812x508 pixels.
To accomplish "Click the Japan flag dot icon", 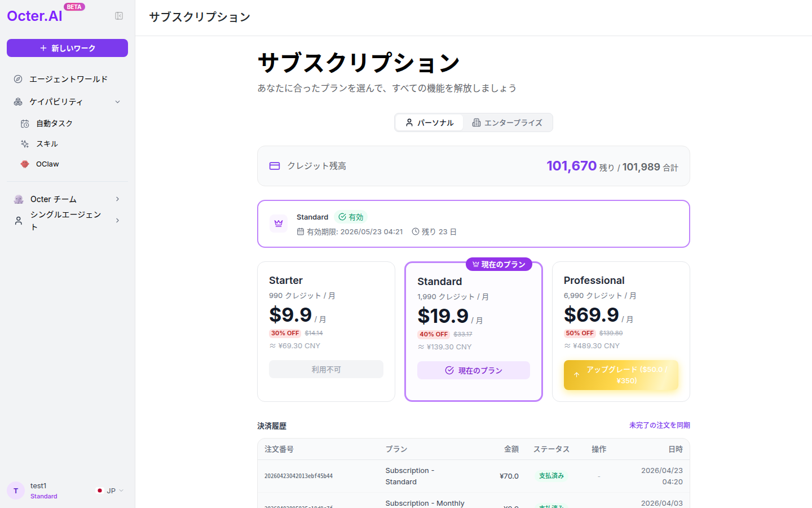I will click(100, 491).
